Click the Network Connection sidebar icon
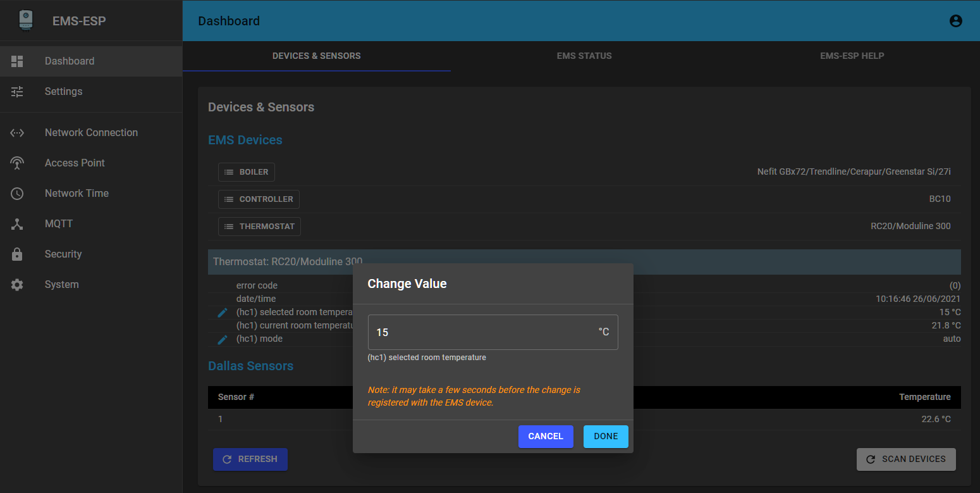Screen dimensions: 980x493 17,133
